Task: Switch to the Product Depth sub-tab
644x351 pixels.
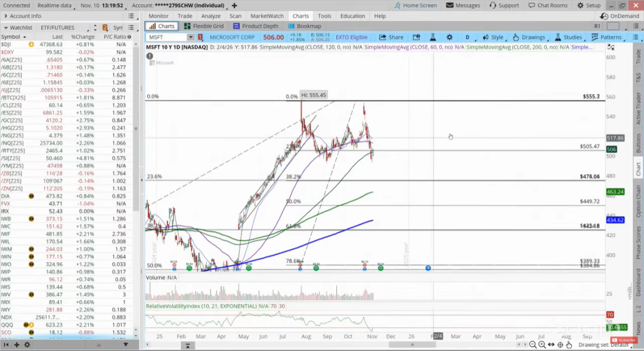Action: (x=255, y=26)
